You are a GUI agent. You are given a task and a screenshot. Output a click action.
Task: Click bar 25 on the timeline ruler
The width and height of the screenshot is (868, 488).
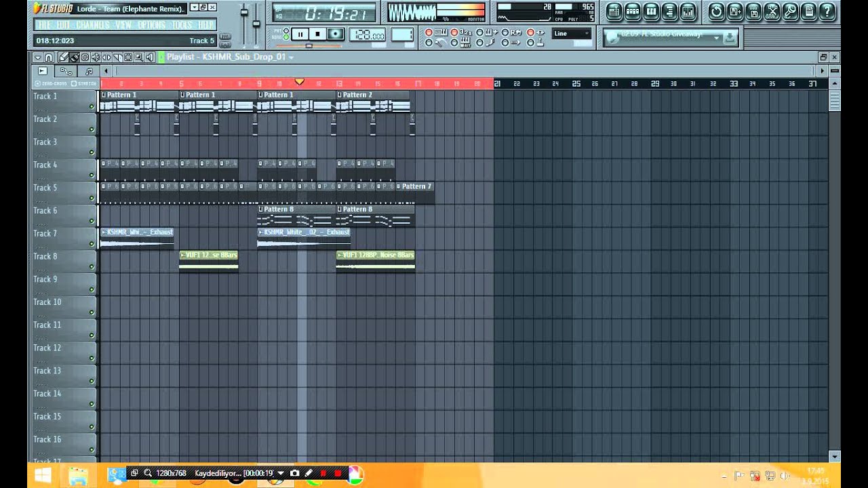576,83
